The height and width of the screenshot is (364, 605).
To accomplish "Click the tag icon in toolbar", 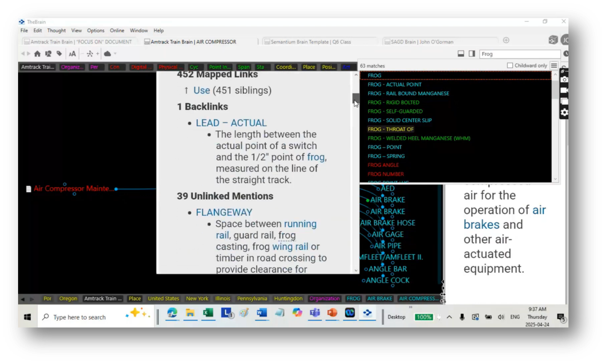I will (59, 54).
